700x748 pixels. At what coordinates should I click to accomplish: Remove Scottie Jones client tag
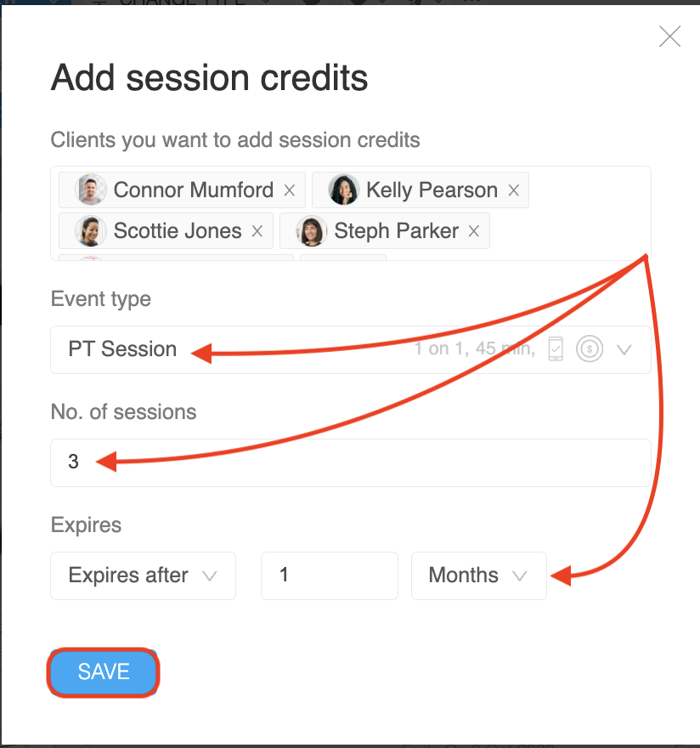(257, 231)
